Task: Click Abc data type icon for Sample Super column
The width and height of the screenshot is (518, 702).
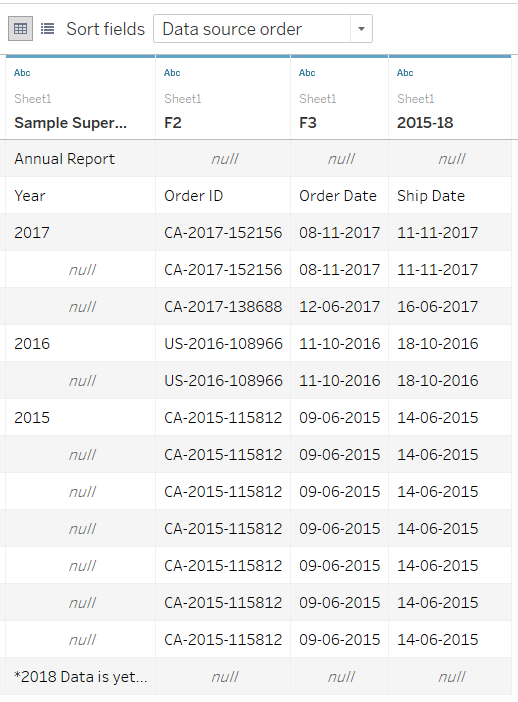Action: coord(22,73)
